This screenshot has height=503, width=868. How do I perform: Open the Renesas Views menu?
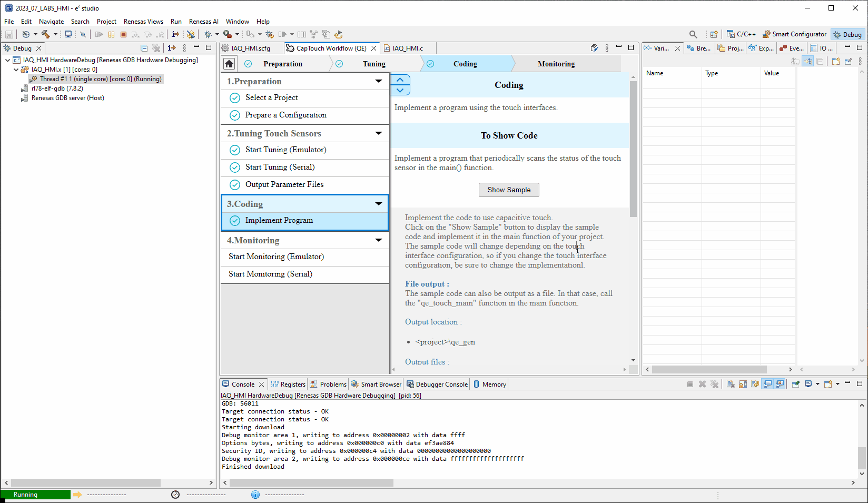point(143,22)
